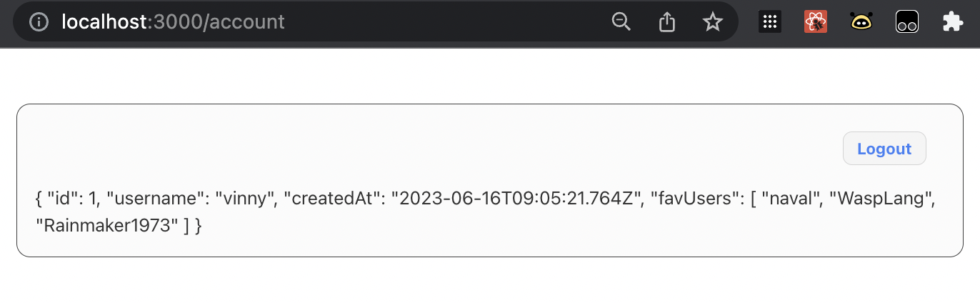
Task: Click the Logout button
Action: [884, 149]
